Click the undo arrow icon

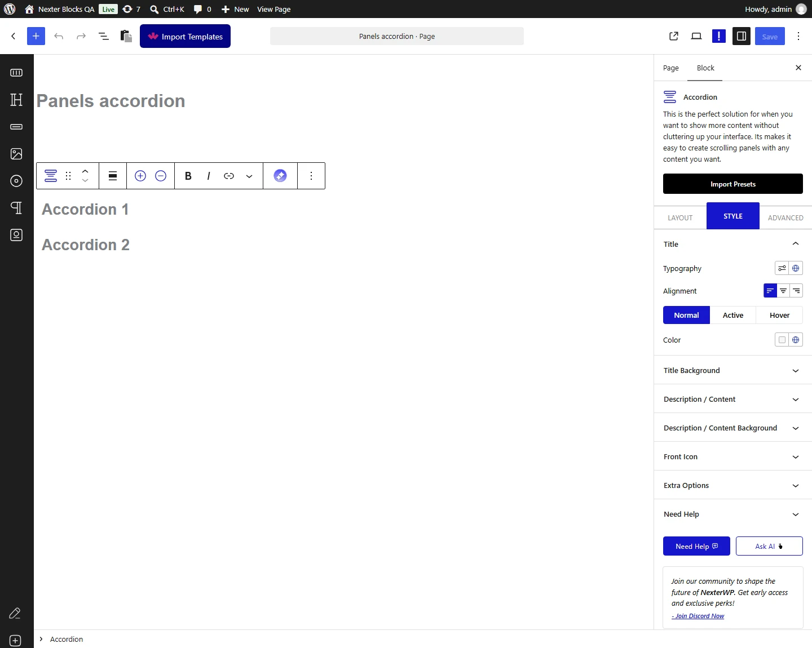tap(59, 36)
